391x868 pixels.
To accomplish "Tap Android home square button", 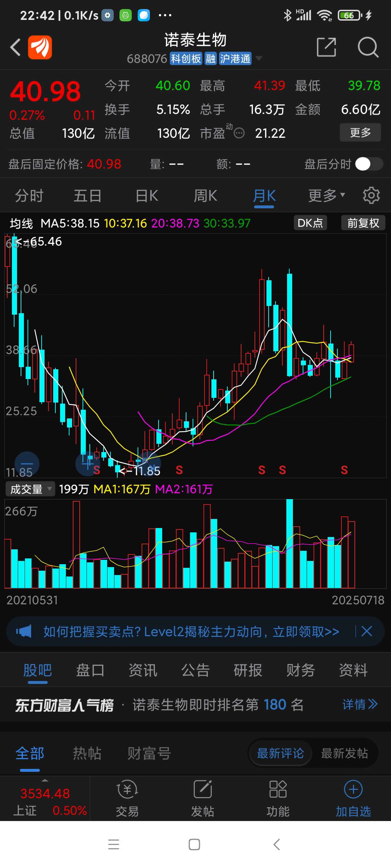I will pos(194,844).
